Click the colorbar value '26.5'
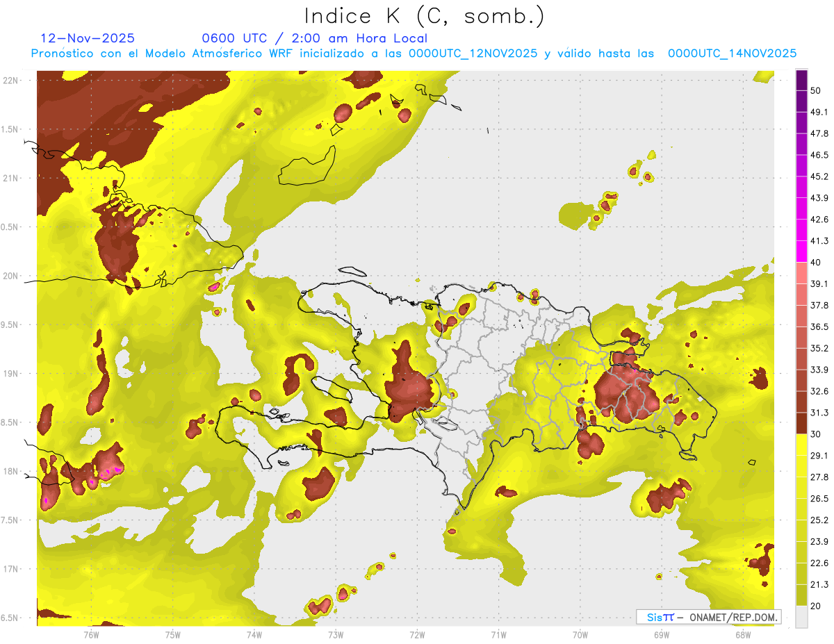 pos(819,498)
